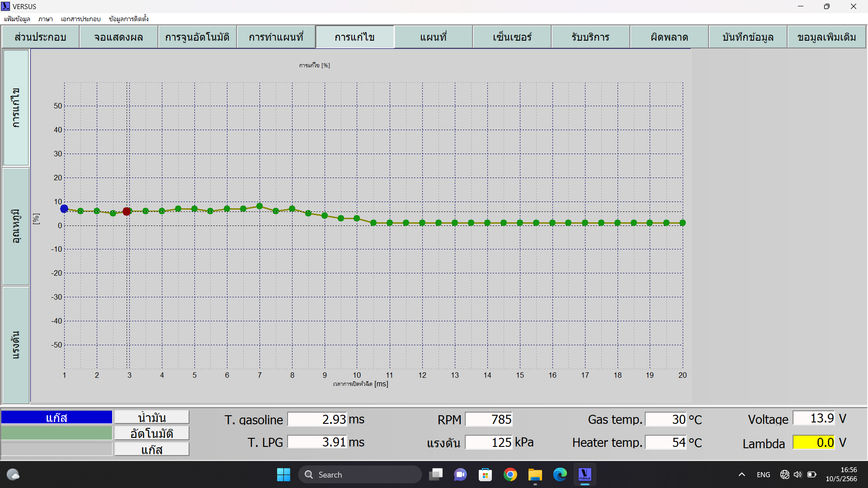
Task: Open the การจูนอัตโนมัติ tab
Action: click(x=197, y=37)
